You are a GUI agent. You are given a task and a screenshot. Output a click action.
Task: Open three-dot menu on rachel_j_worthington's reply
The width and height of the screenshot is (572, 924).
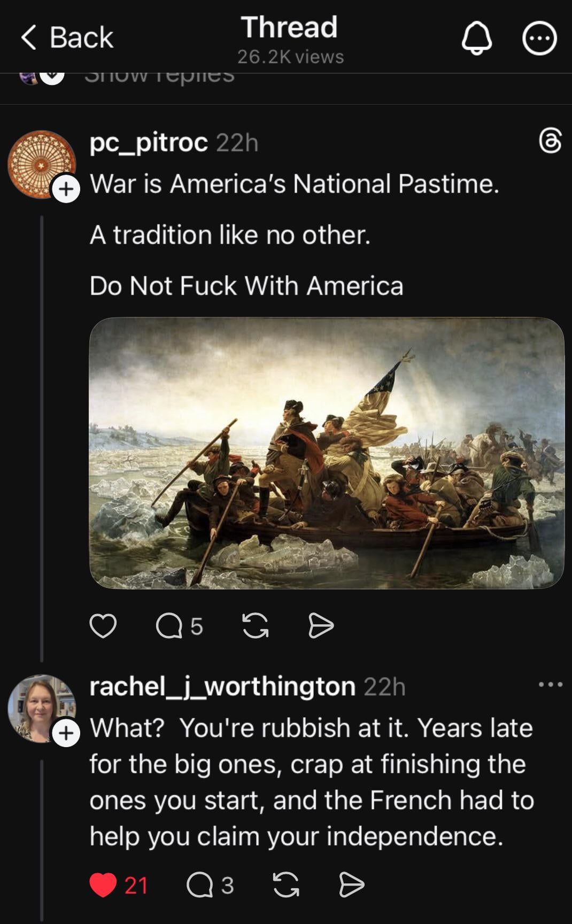click(x=550, y=685)
